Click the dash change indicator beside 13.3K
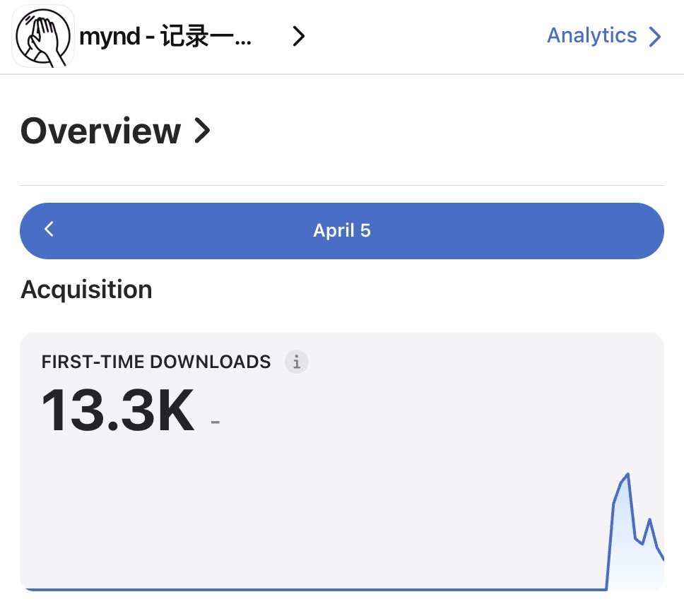The height and width of the screenshot is (616, 684). tap(215, 422)
